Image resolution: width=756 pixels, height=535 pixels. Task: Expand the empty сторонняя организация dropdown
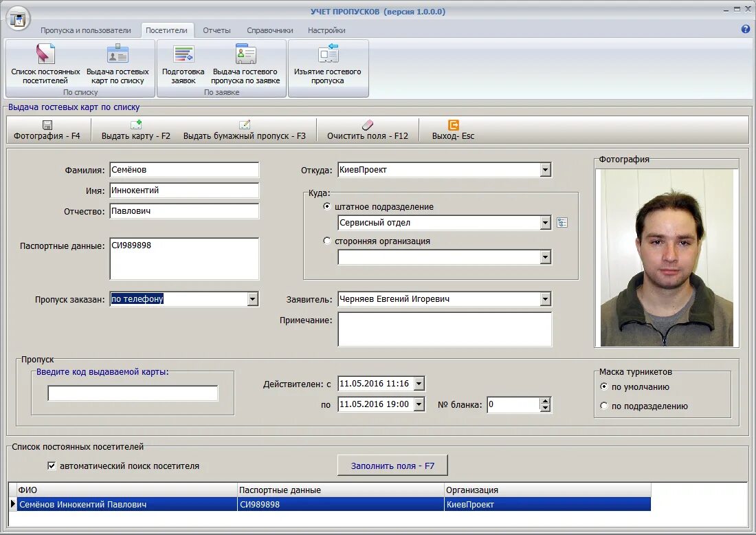pyautogui.click(x=545, y=257)
